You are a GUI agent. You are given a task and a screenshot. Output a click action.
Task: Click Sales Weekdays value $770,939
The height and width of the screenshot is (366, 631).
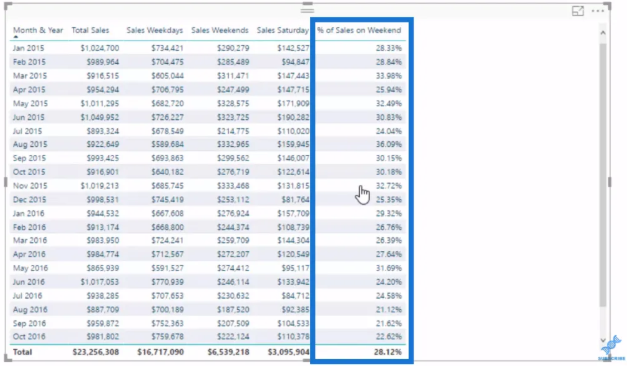tap(167, 282)
